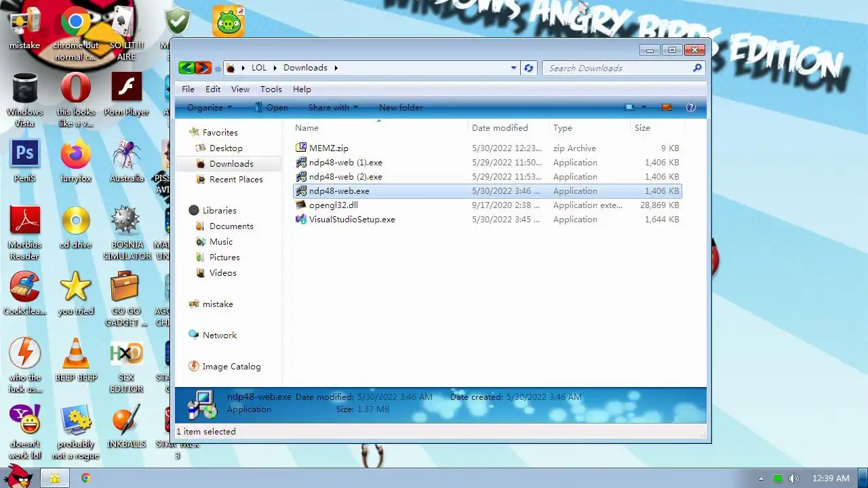Open the File menu
The height and width of the screenshot is (488, 868).
188,89
